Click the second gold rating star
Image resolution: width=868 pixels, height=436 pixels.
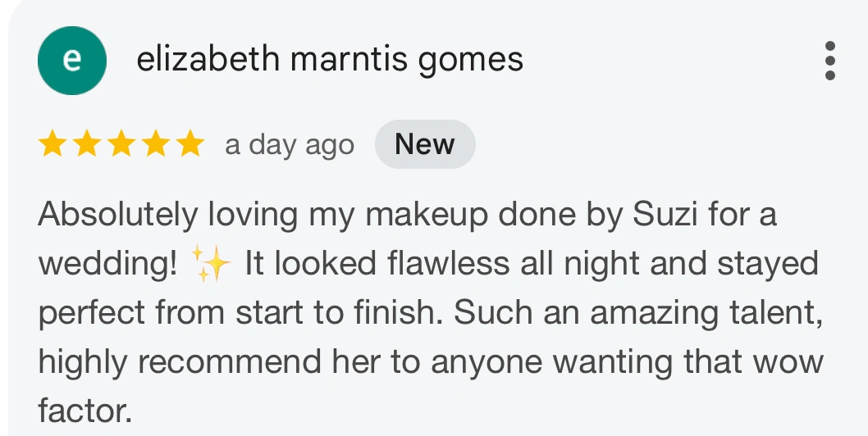(87, 144)
